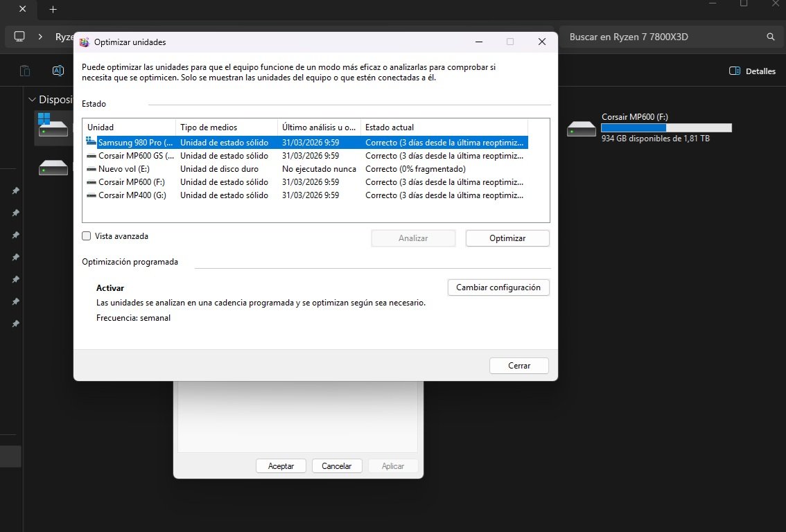This screenshot has height=532, width=786.
Task: Click the Rename icon in Explorer toolbar
Action: coord(58,70)
